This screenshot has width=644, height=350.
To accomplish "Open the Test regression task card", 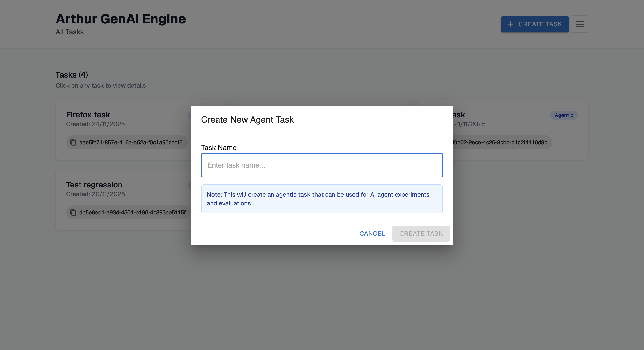I will pos(94,185).
